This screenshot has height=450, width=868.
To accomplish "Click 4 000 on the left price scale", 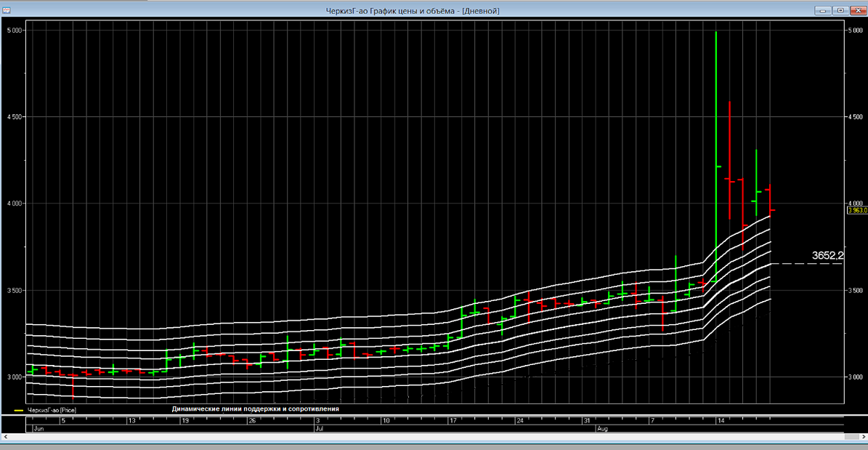I will 14,204.
